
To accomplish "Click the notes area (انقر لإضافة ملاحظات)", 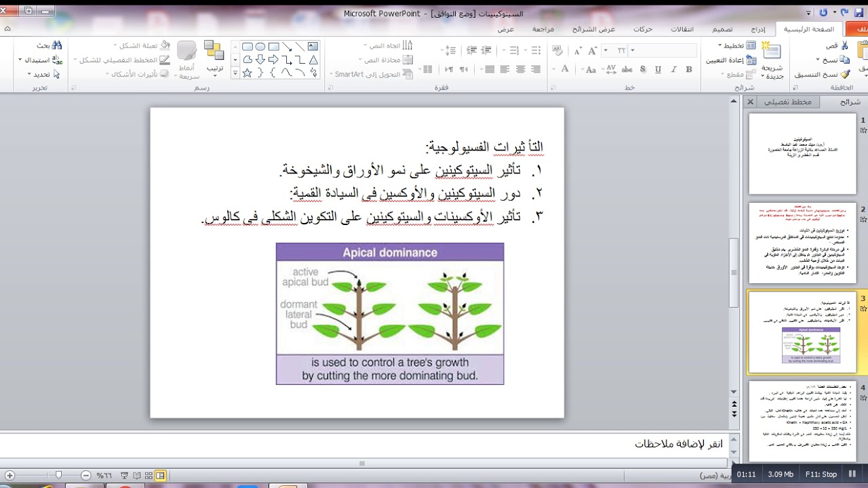I will 679,444.
